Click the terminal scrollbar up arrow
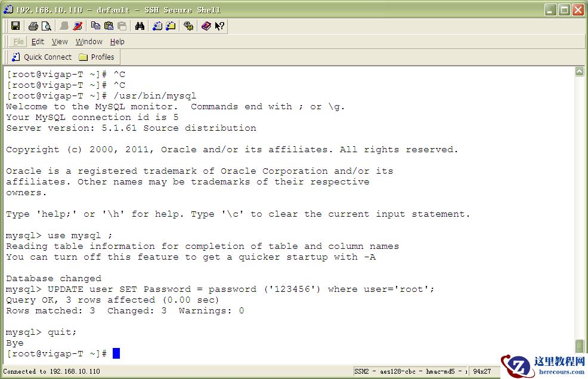Viewport: 588px width, 379px height. (x=580, y=71)
